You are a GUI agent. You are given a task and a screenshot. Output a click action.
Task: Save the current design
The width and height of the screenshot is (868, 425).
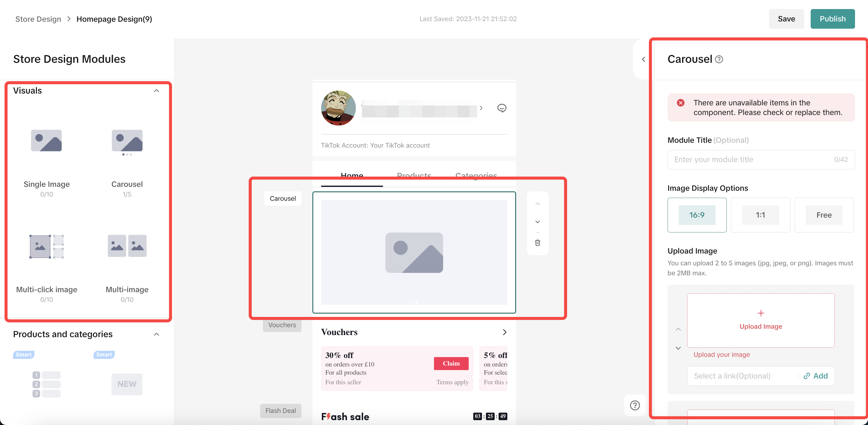pyautogui.click(x=786, y=19)
